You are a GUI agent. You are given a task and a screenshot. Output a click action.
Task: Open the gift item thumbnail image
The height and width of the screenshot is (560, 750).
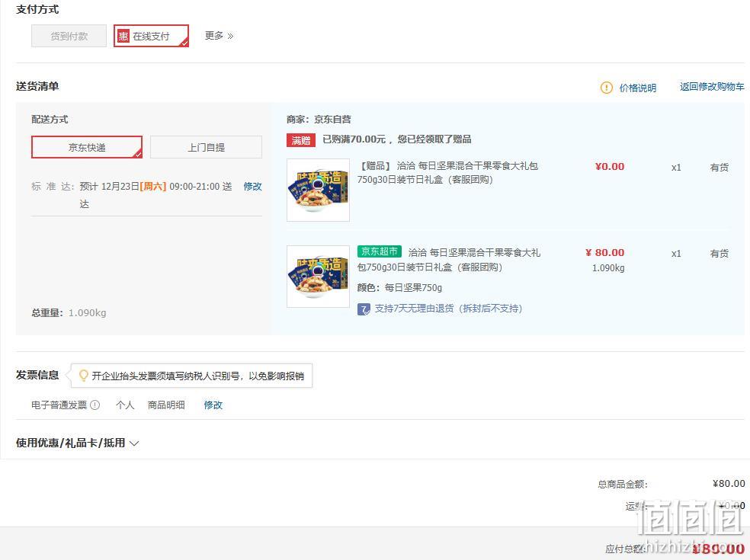318,190
